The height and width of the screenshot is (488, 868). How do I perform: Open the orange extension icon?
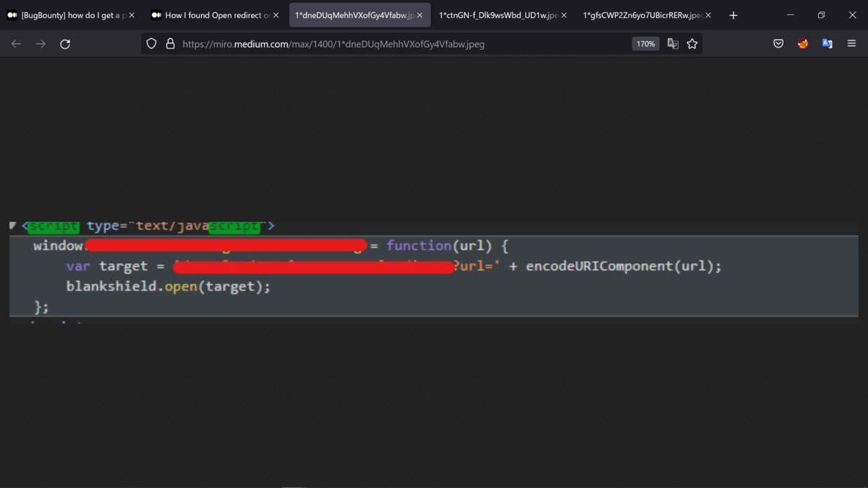point(803,44)
